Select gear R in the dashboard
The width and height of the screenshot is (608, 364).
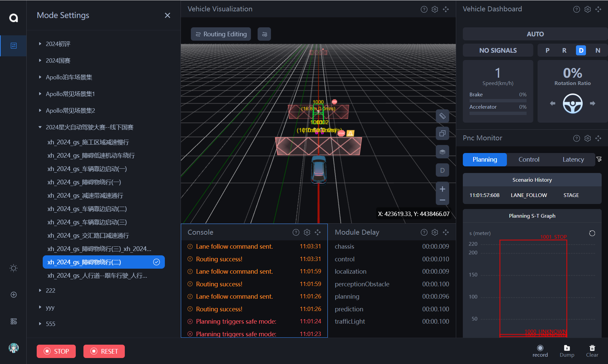(x=564, y=50)
